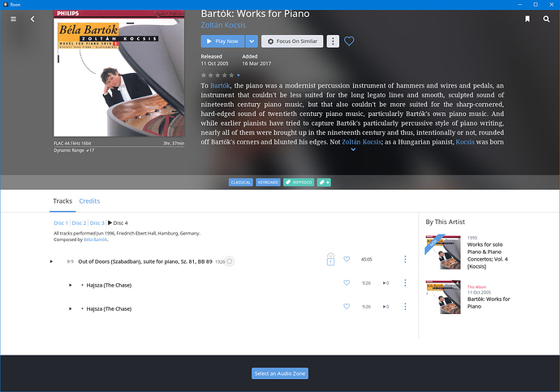Click the By This Artist heading
This screenshot has width=560, height=392.
click(x=445, y=222)
